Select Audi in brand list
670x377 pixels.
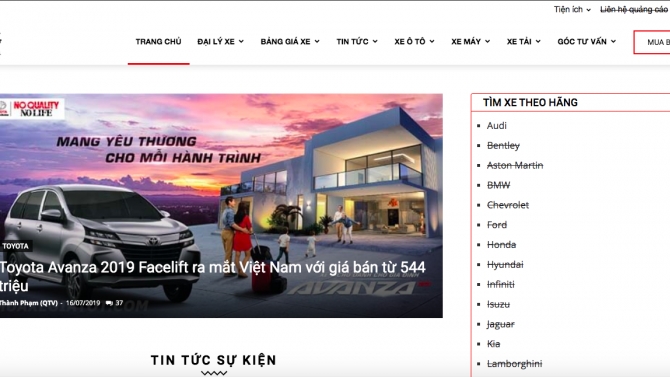click(x=497, y=126)
